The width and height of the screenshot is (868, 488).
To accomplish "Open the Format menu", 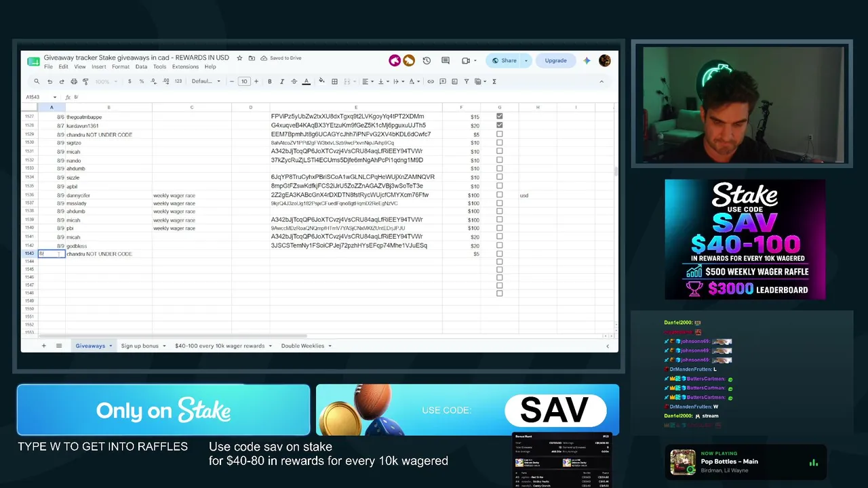I will [121, 67].
